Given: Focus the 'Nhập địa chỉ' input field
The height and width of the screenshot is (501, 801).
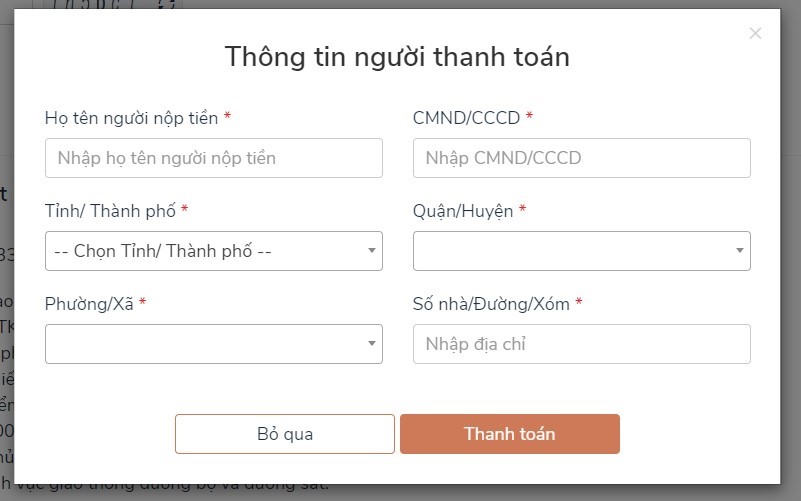Looking at the screenshot, I should (581, 344).
